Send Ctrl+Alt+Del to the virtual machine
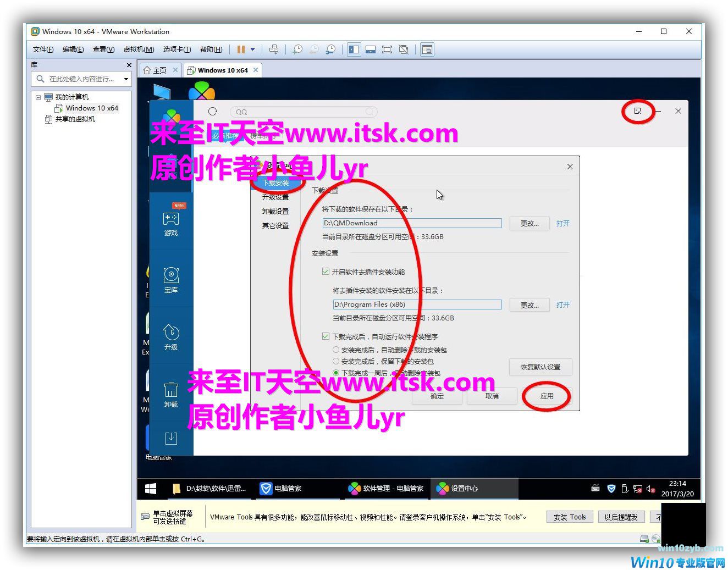Screen dimensions: 728x570 [274, 49]
